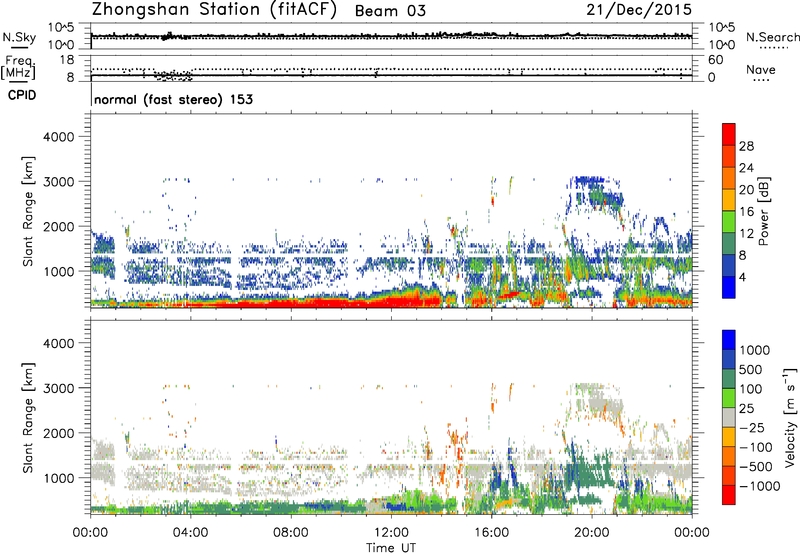Select the "Beam 03" label in the header
Image resolution: width=800 pixels, height=554 pixels.
point(390,11)
